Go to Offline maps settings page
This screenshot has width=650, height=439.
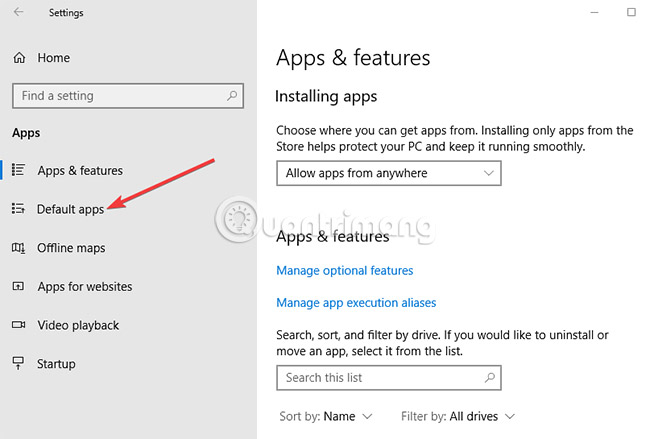(71, 248)
